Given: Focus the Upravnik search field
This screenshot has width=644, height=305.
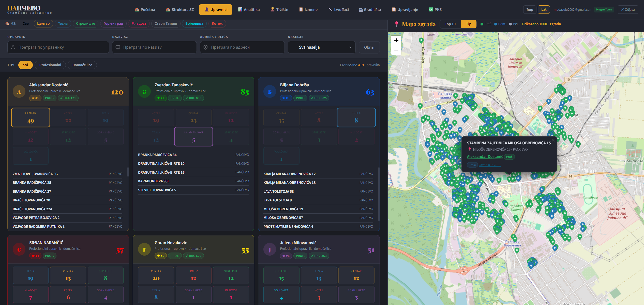Looking at the screenshot, I should (58, 47).
